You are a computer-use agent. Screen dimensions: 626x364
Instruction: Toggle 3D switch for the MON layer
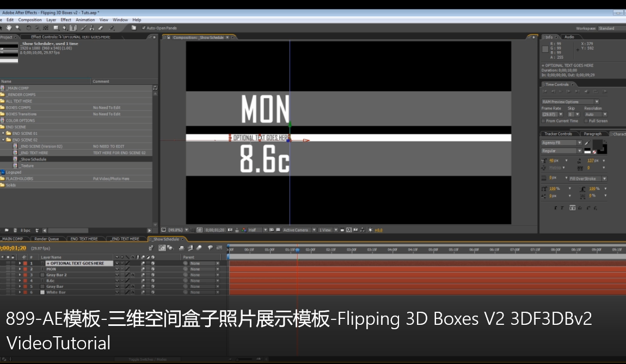152,269
